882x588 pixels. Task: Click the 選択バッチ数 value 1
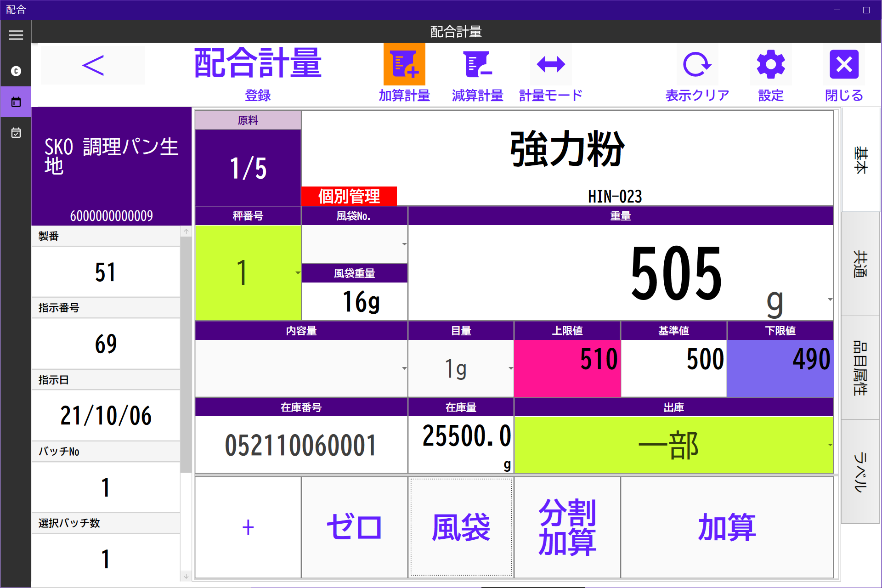point(106,559)
